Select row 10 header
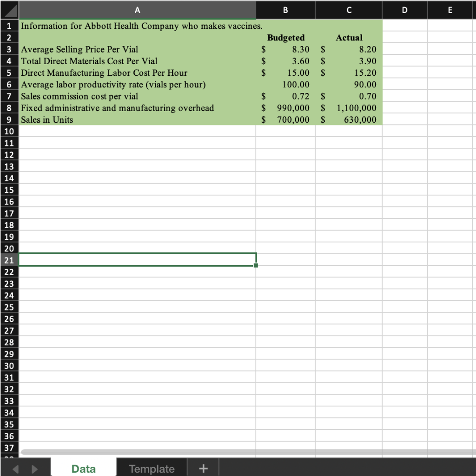The height and width of the screenshot is (476, 476). [x=9, y=131]
